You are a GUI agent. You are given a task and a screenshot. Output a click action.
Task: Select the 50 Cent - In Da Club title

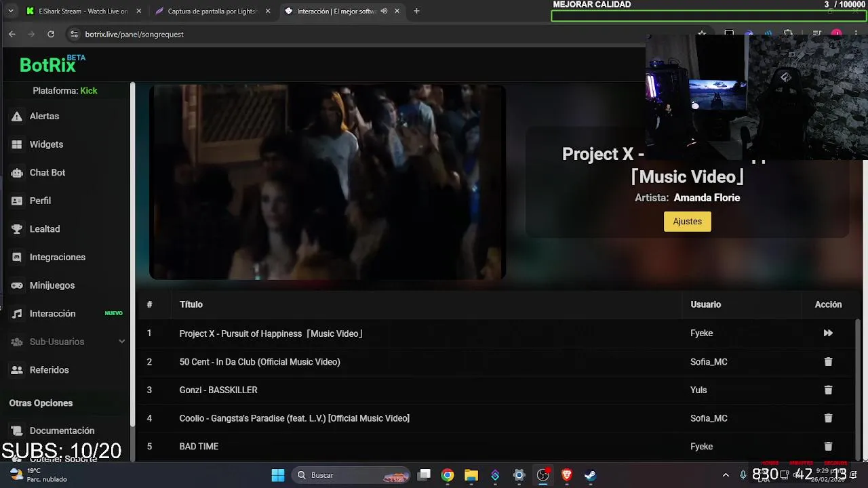pos(260,362)
